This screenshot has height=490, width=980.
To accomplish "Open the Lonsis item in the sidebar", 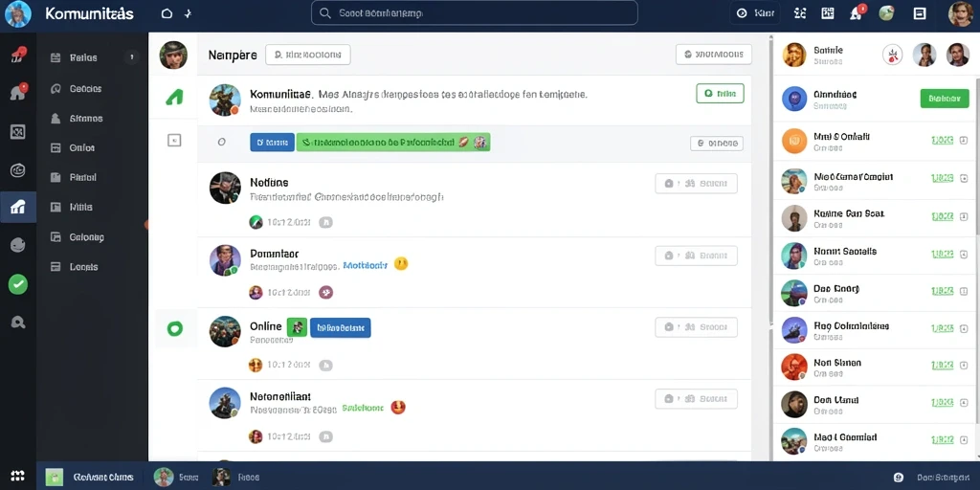I will click(83, 267).
